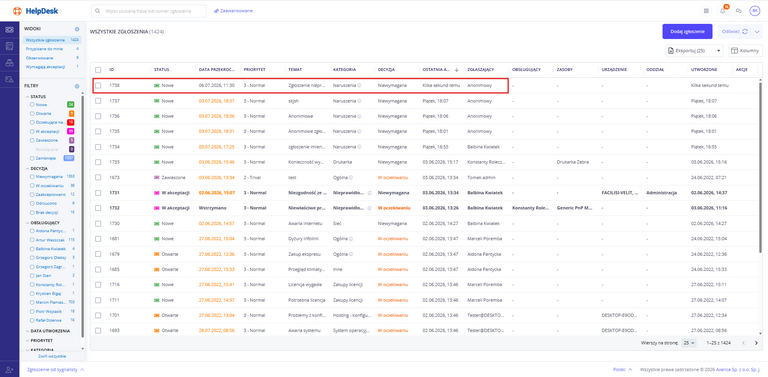
Task: Click the Dodaj zgłoszenie button
Action: pos(687,31)
